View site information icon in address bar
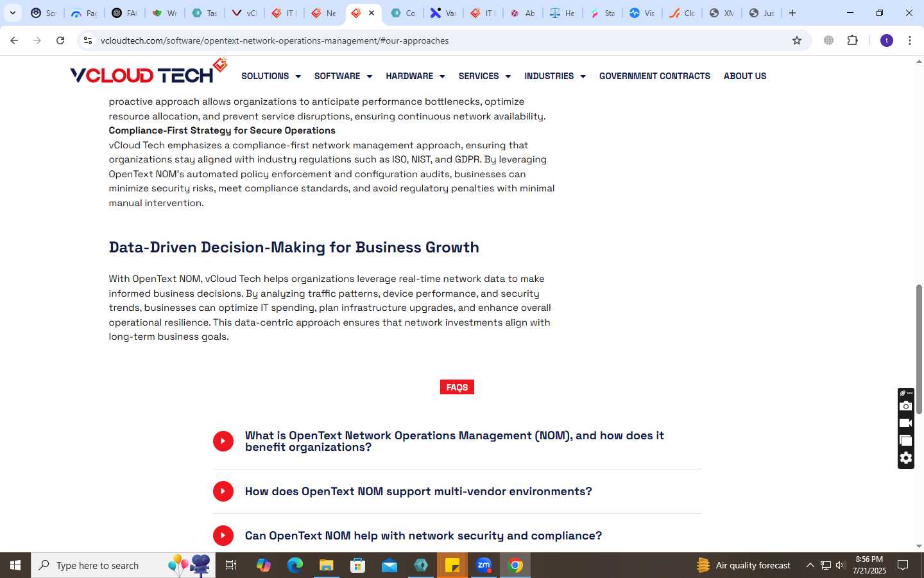The width and height of the screenshot is (924, 578). 88,40
